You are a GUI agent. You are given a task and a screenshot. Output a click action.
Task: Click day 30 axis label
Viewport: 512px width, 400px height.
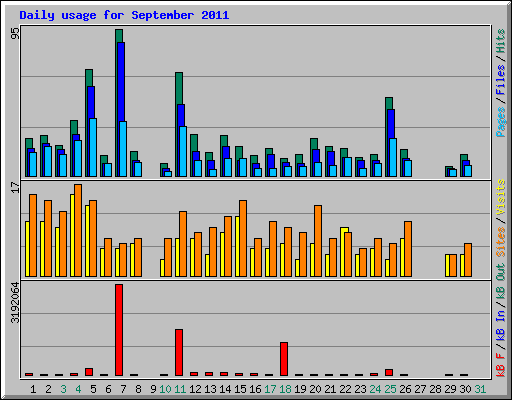tap(465, 389)
